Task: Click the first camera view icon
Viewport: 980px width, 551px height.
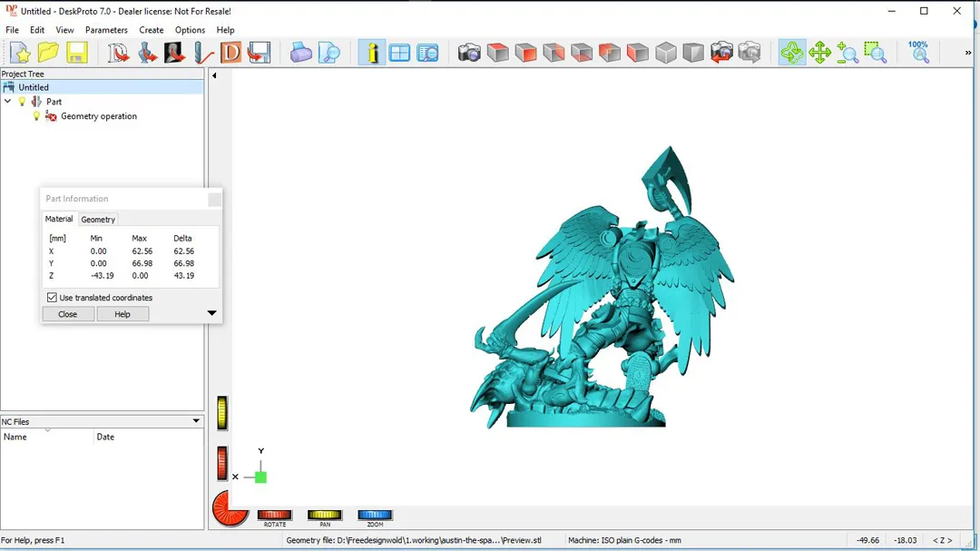Action: coord(469,53)
